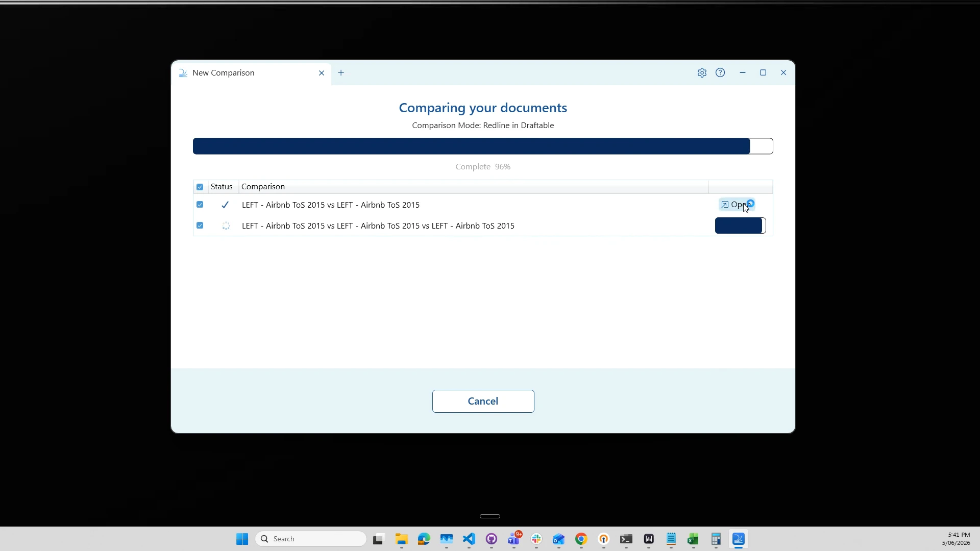Open Draftable settings gear
This screenshot has height=551, width=980.
(x=702, y=73)
